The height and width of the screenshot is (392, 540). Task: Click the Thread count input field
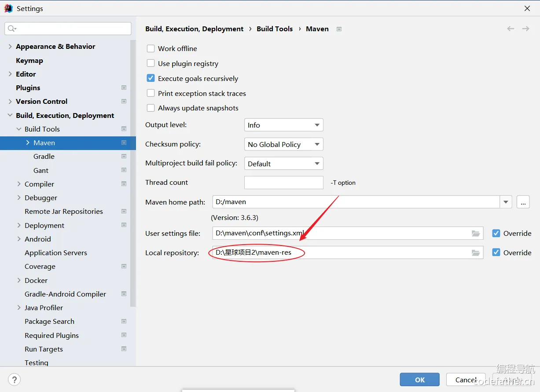click(284, 183)
